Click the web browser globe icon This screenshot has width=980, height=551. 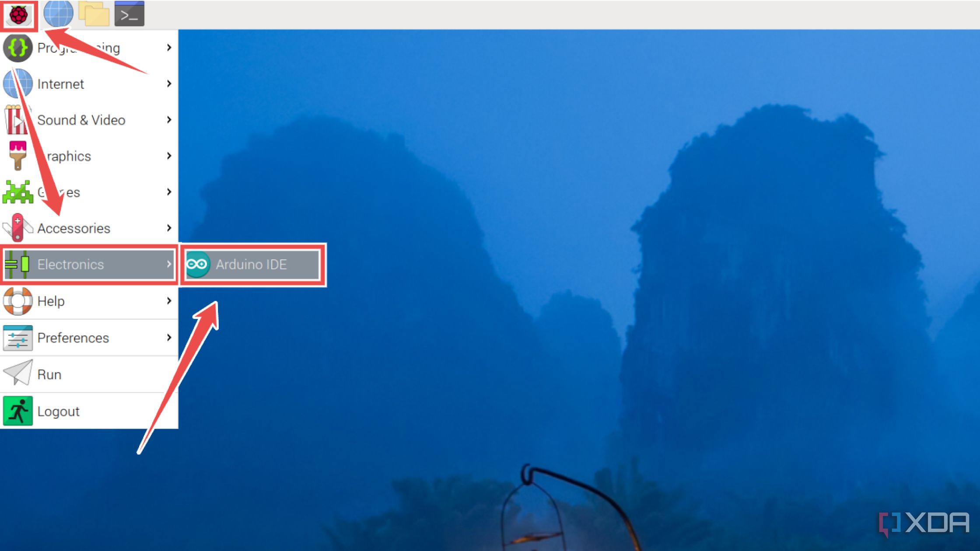tap(56, 14)
